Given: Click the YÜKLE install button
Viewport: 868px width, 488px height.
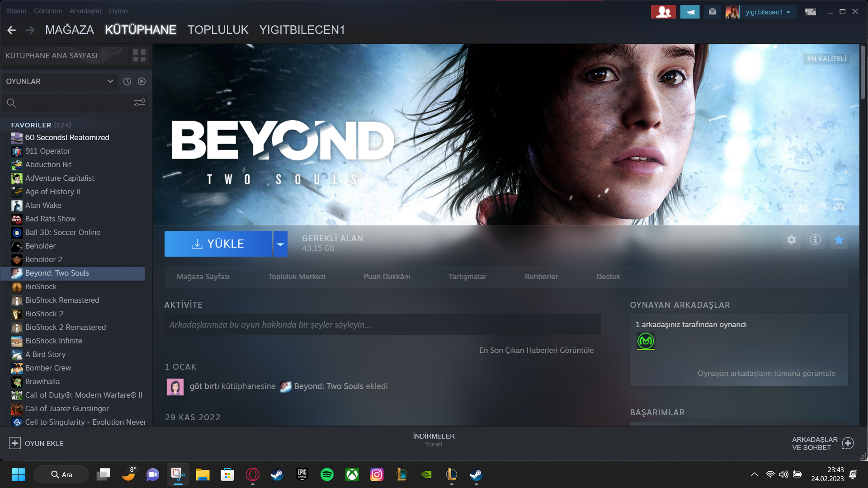Looking at the screenshot, I should pyautogui.click(x=218, y=244).
